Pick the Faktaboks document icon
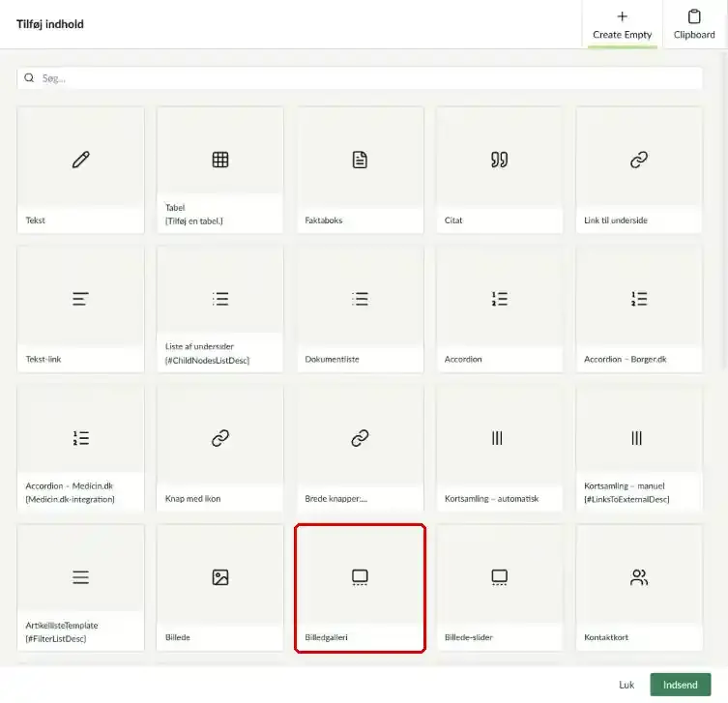The image size is (728, 703). pyautogui.click(x=360, y=160)
